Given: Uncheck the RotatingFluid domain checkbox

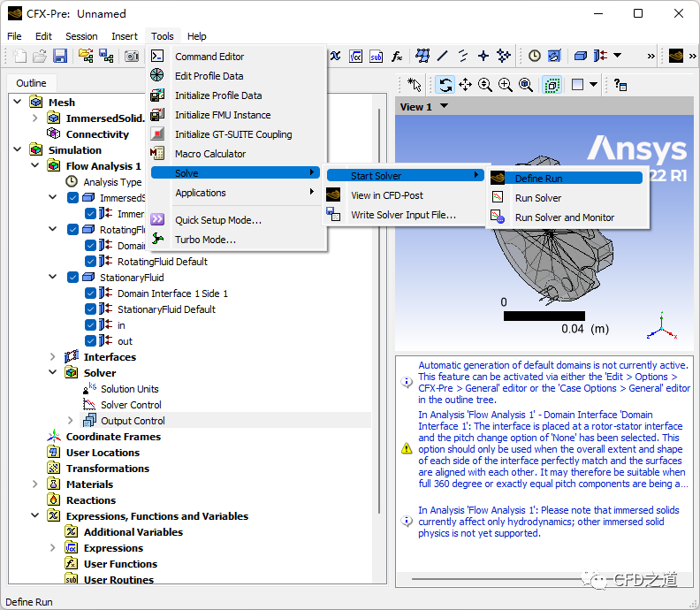Looking at the screenshot, I should coord(72,230).
